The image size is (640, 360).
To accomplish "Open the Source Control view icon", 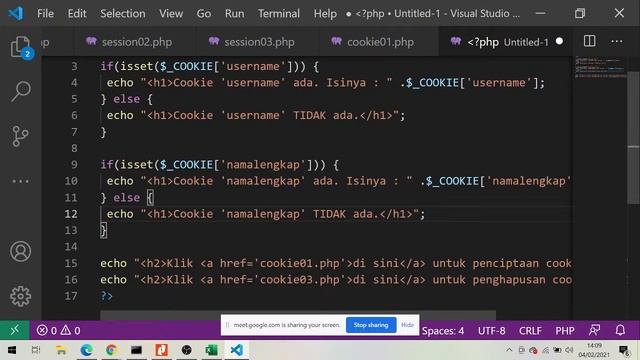I will 20,136.
